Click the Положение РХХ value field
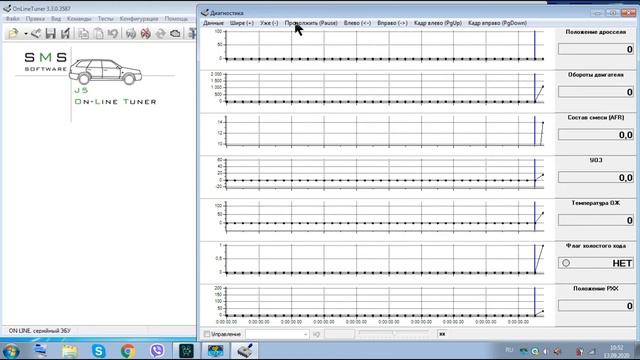The height and width of the screenshot is (360, 640). [x=596, y=306]
